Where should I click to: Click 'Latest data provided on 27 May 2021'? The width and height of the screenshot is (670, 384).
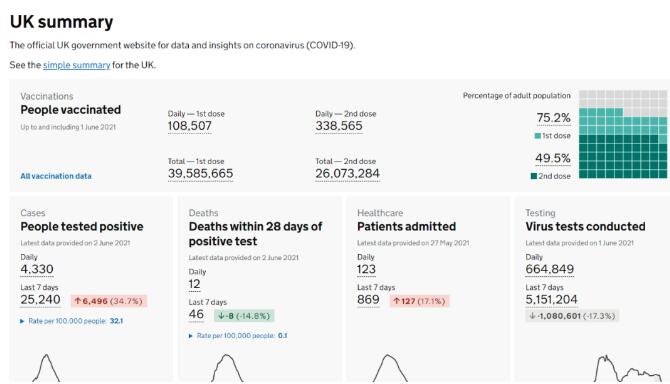click(x=413, y=243)
